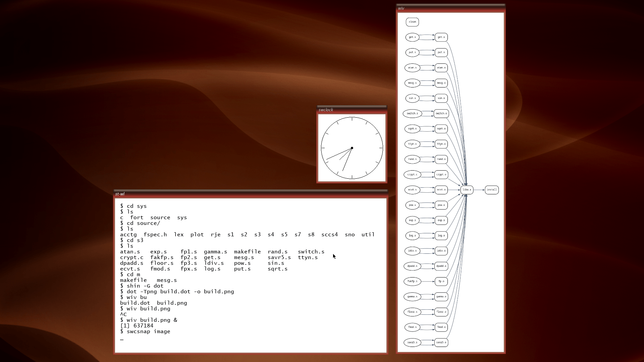Click the 'crypt.c' ellipse in the wiv graph
This screenshot has width=644, height=362.
pyautogui.click(x=412, y=174)
